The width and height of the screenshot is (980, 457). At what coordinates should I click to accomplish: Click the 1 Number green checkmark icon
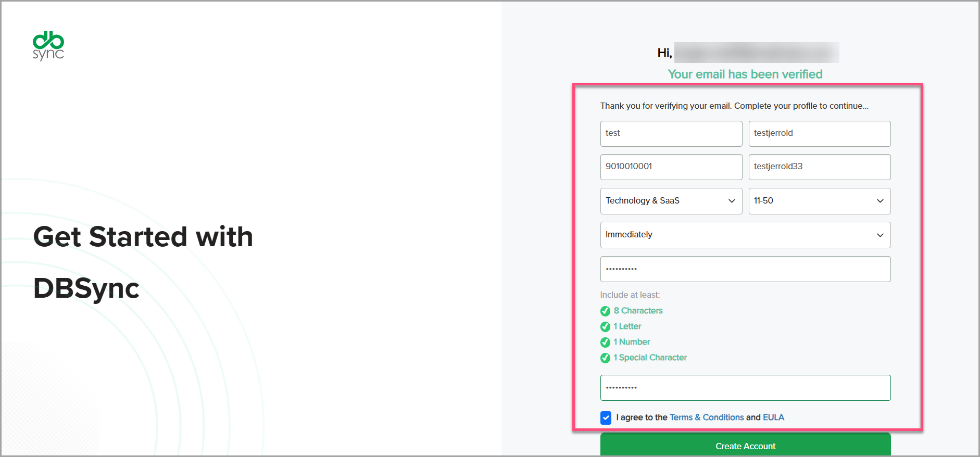coord(605,342)
